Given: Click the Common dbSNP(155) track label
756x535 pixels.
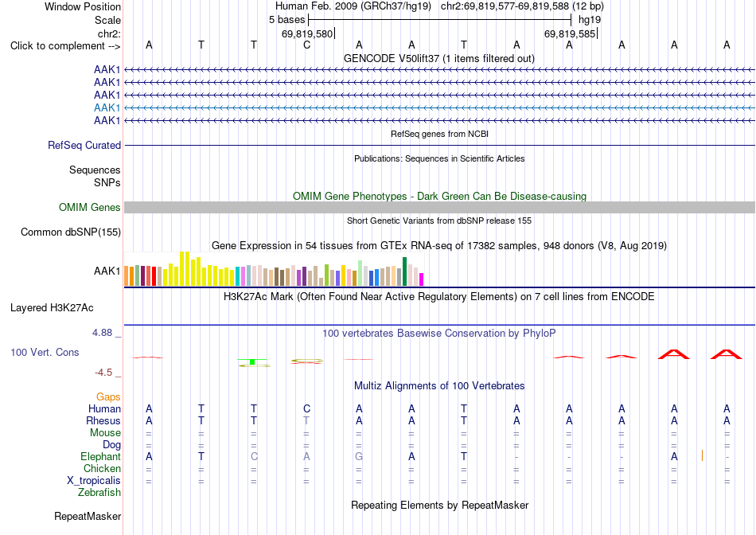Looking at the screenshot, I should pyautogui.click(x=70, y=232).
